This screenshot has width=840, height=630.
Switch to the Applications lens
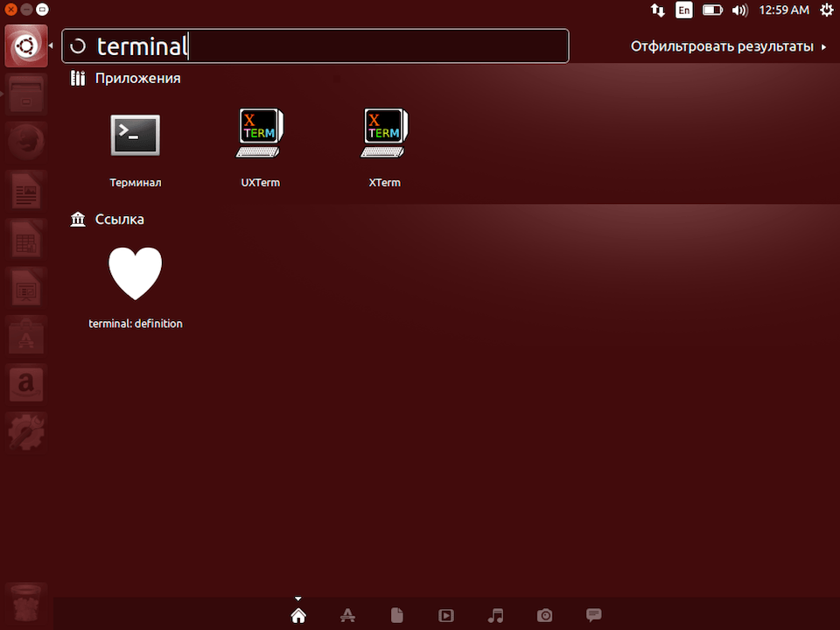point(347,615)
